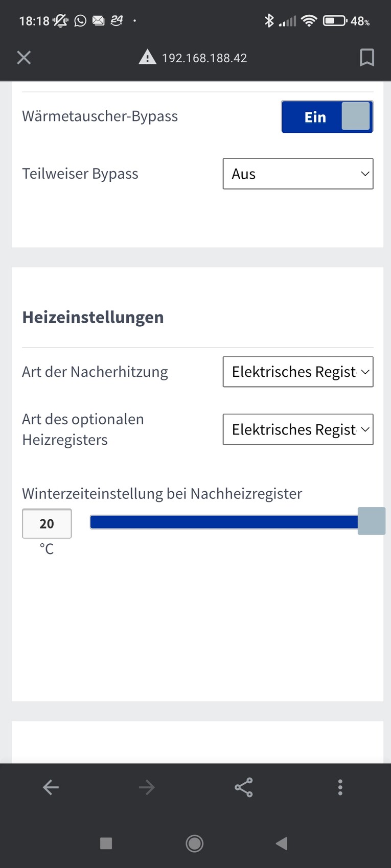Viewport: 391px width, 868px height.
Task: Tap the browser back arrow
Action: point(51,787)
